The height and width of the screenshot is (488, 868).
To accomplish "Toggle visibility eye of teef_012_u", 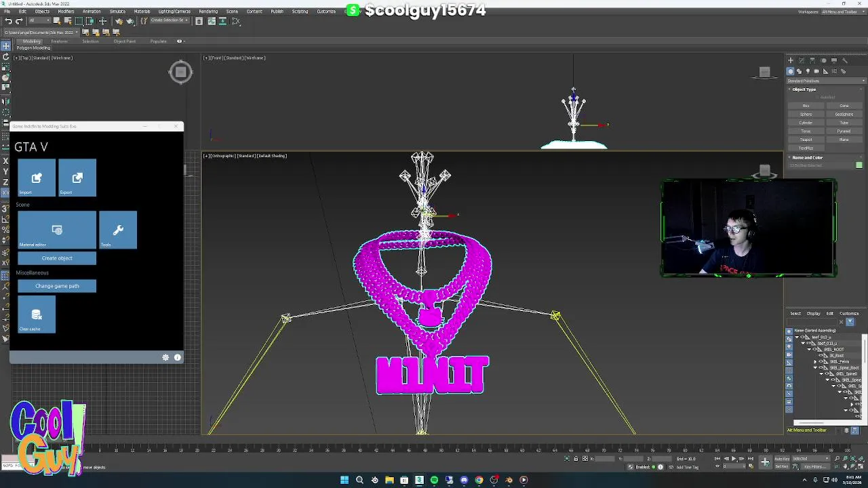I will point(802,337).
